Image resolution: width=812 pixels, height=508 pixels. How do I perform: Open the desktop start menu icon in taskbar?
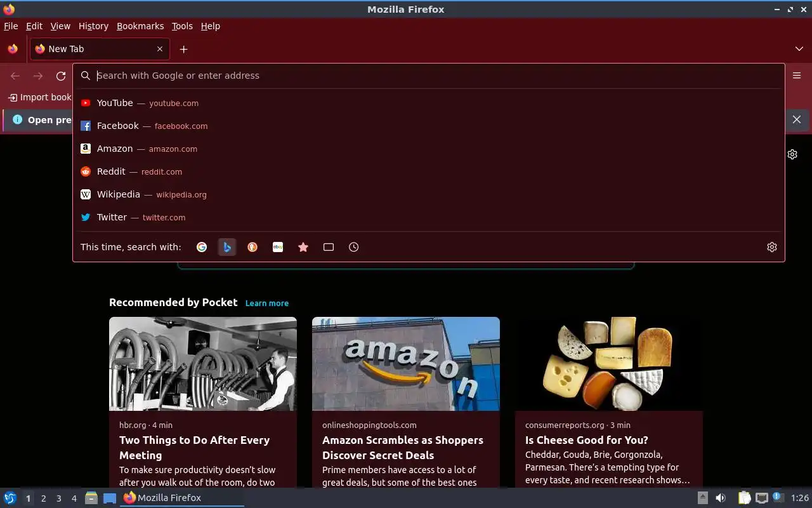tap(10, 498)
